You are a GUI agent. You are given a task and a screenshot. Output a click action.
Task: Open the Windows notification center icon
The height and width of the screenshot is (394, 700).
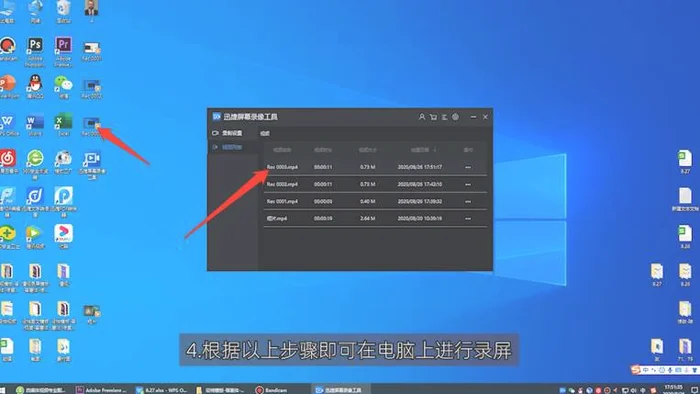[695, 390]
